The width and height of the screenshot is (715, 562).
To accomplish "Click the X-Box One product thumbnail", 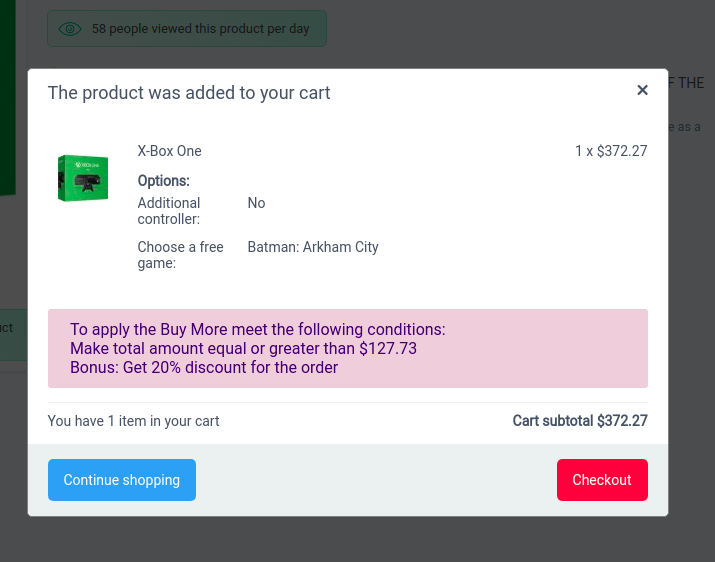I will 83,178.
